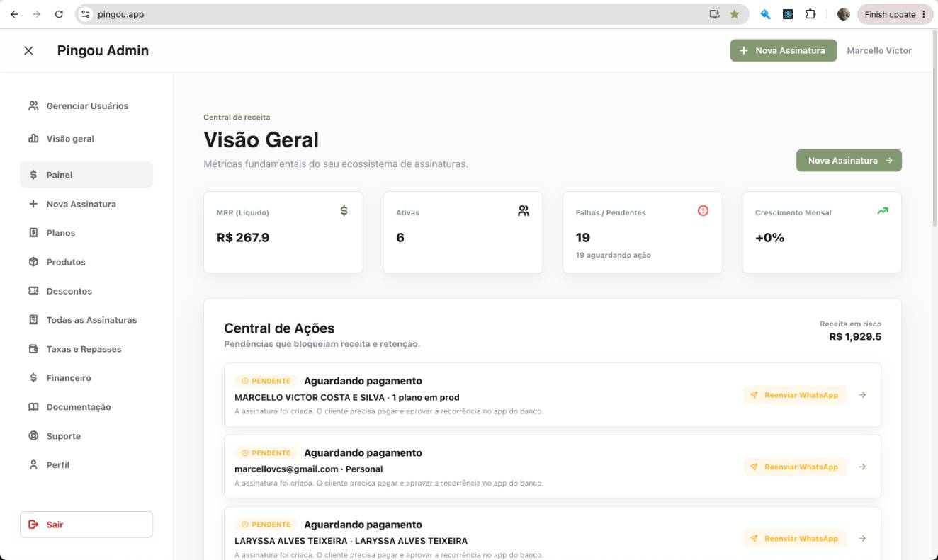938x560 pixels.
Task: Click the Gerenciar Usuários people icon
Action: click(x=33, y=105)
